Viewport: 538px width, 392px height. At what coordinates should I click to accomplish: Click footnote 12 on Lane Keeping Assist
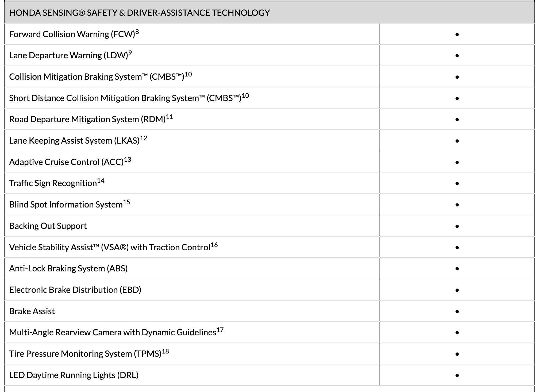tap(144, 138)
